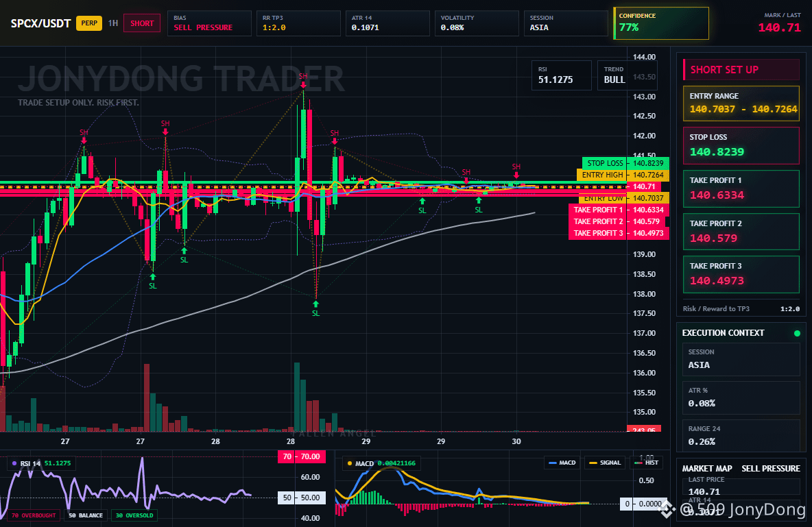Toggle the MACD line in legend
812x527 pixels.
[562, 463]
